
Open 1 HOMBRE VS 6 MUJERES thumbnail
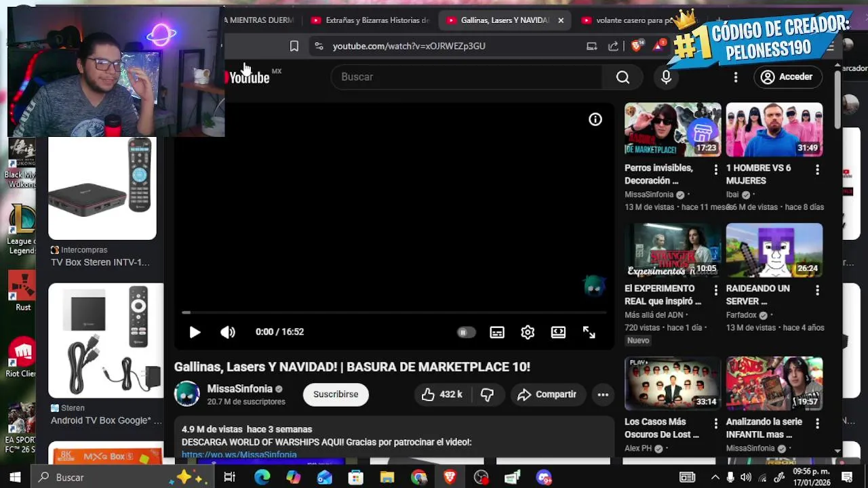tap(774, 129)
